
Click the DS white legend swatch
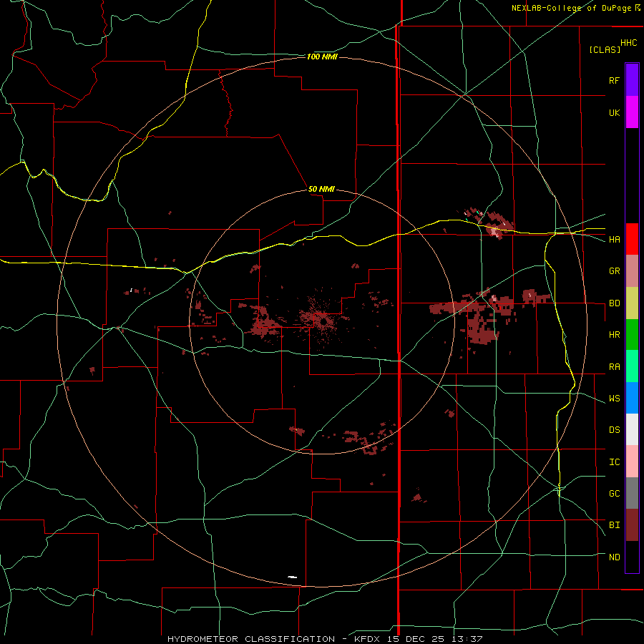[632, 429]
